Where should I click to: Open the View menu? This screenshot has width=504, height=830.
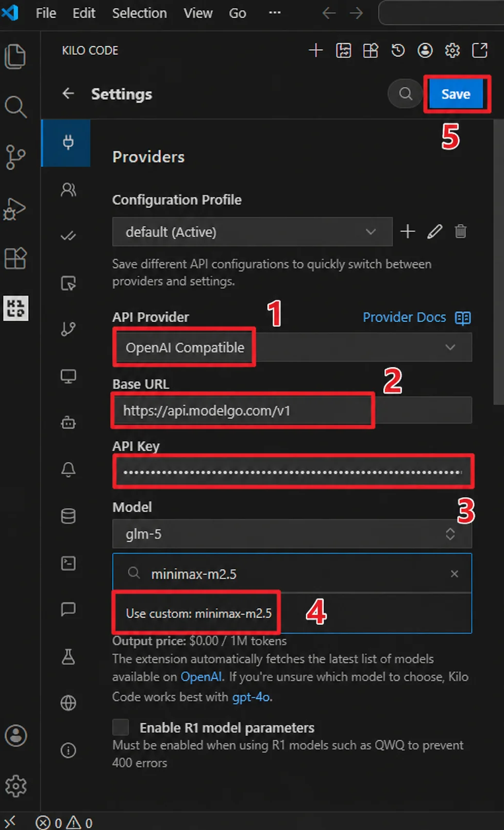tap(198, 13)
